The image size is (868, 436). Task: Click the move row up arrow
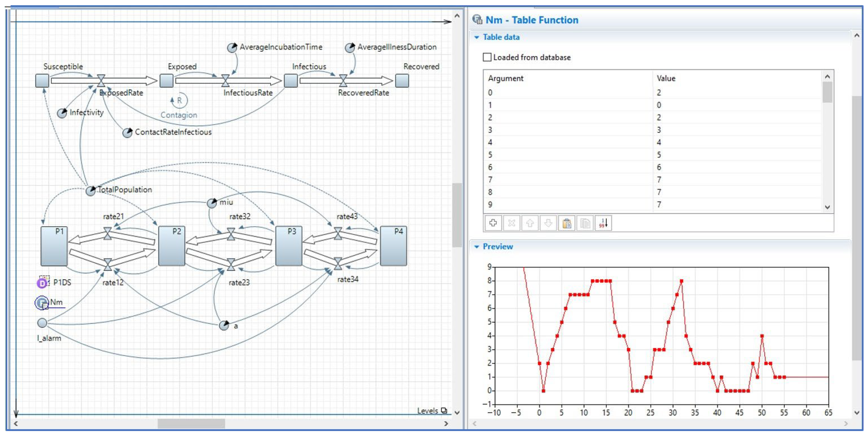coord(530,223)
